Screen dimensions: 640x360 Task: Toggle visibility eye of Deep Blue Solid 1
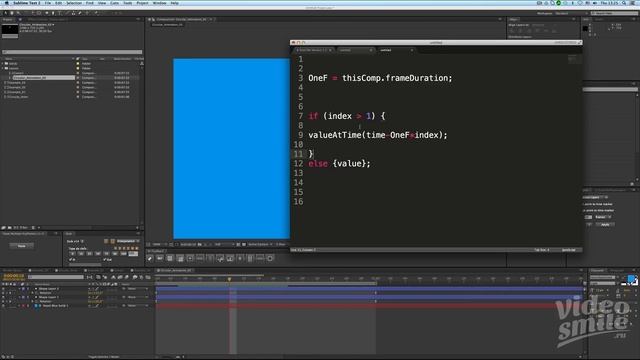point(3,306)
